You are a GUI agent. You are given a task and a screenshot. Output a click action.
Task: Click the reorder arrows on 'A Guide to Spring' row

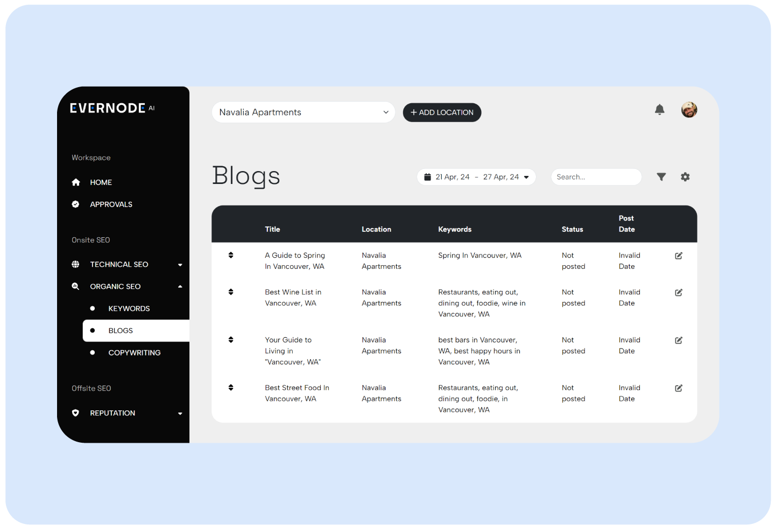(x=231, y=256)
